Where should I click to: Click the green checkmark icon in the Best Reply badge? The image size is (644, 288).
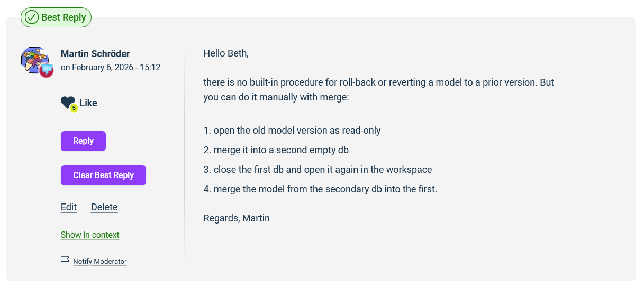(x=32, y=17)
